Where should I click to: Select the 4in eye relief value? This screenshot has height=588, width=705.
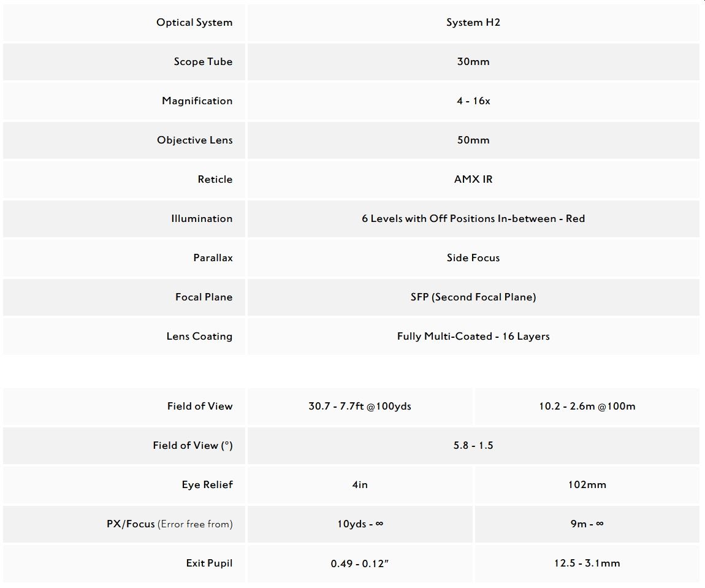click(x=360, y=484)
